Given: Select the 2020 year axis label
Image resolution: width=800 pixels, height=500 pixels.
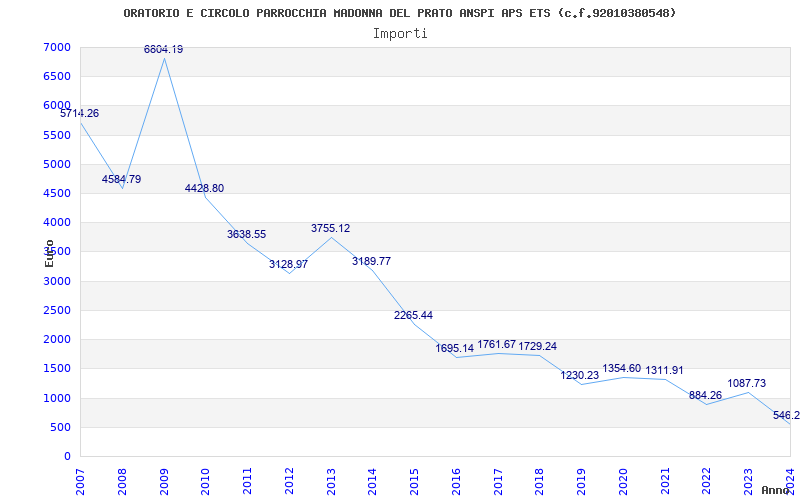Looking at the screenshot, I should click(x=623, y=482).
